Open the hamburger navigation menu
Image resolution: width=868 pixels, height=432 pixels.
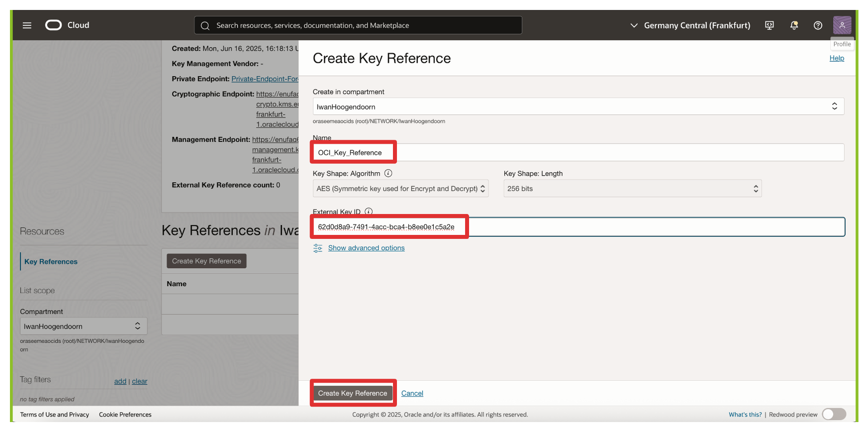click(x=27, y=25)
